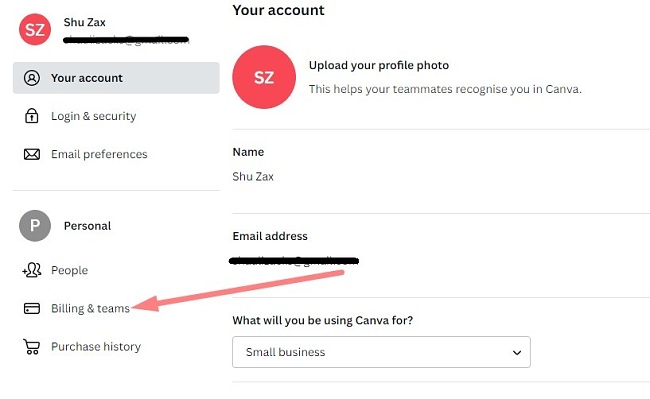Click the grey Personal team avatar

(x=35, y=226)
